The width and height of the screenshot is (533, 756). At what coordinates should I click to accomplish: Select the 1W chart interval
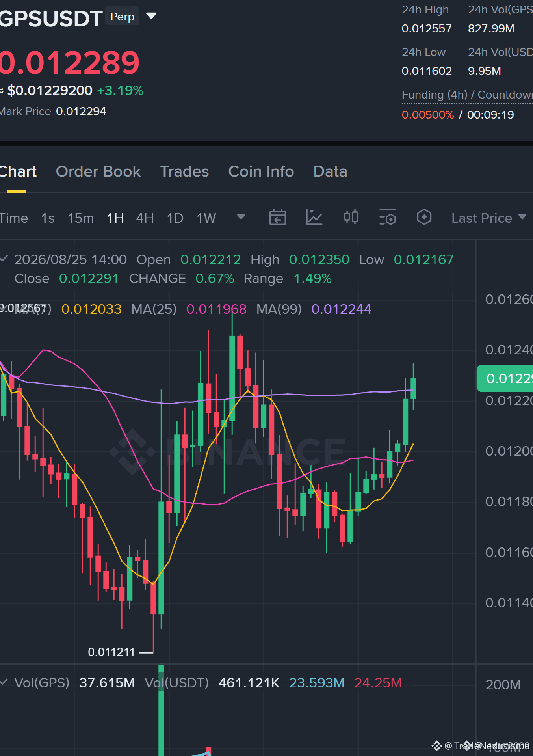(x=206, y=218)
